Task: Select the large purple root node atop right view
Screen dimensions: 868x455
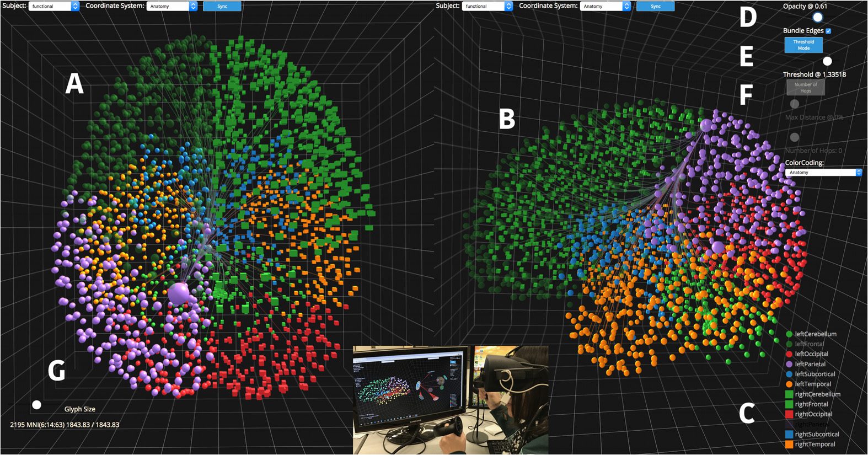Action: pyautogui.click(x=706, y=125)
